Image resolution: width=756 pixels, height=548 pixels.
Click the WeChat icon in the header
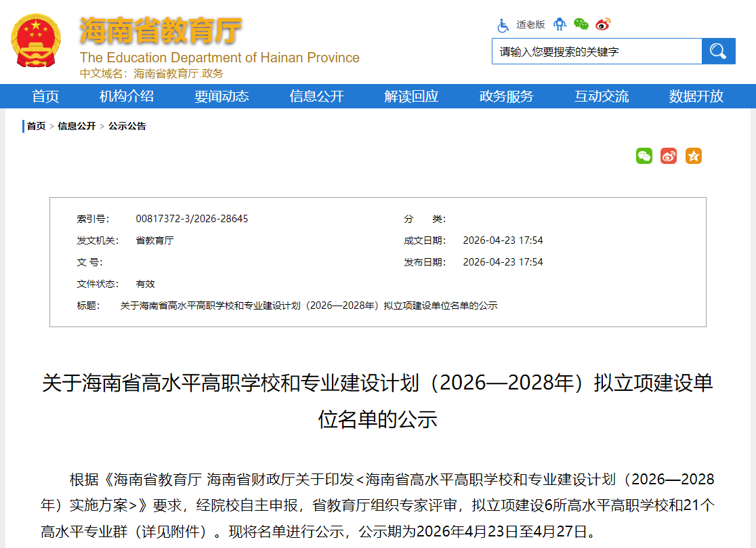[580, 24]
